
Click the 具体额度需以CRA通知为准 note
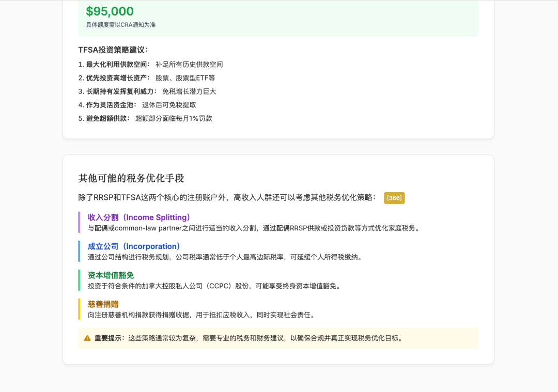click(x=120, y=25)
